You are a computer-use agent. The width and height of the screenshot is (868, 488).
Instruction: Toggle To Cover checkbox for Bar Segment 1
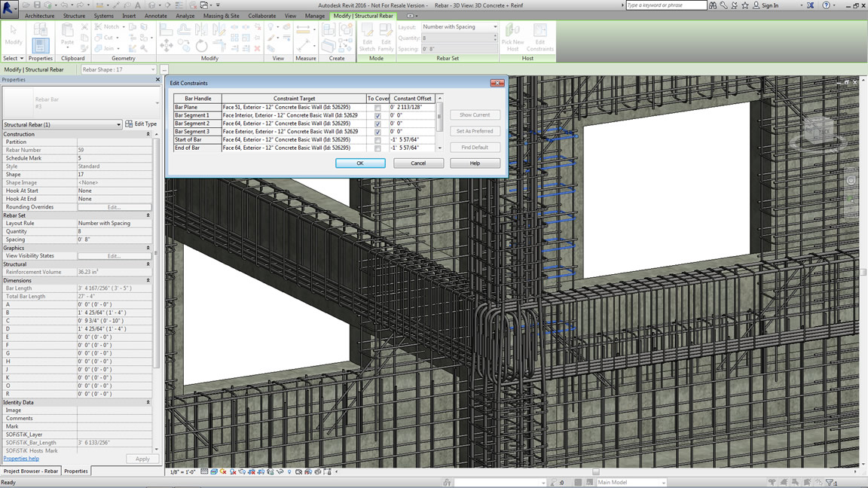click(377, 116)
